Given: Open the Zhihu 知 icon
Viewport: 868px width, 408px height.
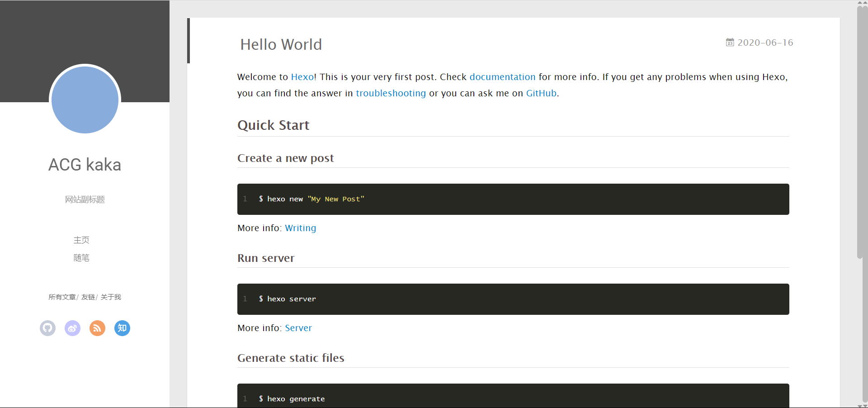Looking at the screenshot, I should point(122,328).
